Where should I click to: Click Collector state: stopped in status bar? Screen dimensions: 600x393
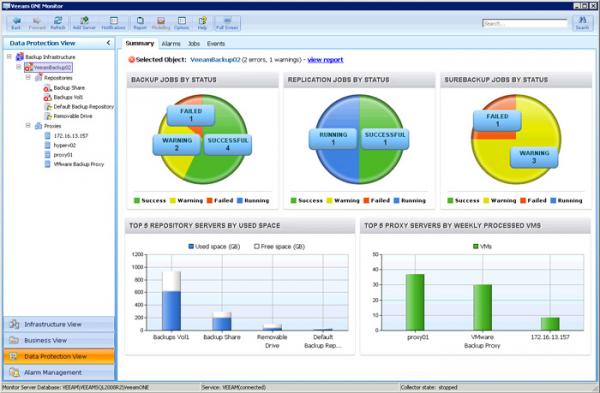[429, 387]
